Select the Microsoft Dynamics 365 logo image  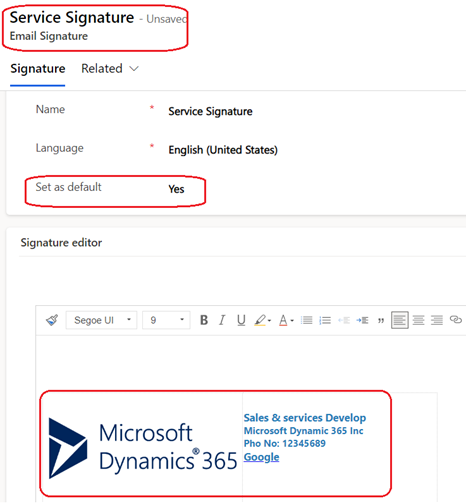(143, 448)
